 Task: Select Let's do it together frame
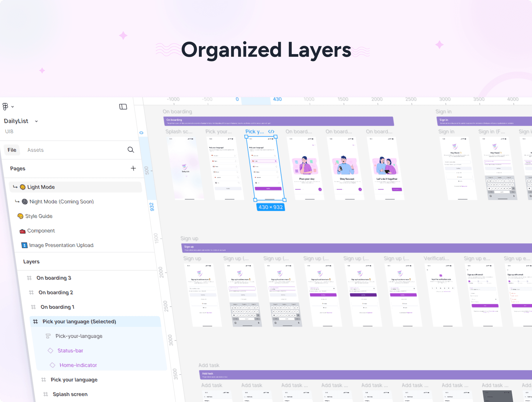pos(386,168)
